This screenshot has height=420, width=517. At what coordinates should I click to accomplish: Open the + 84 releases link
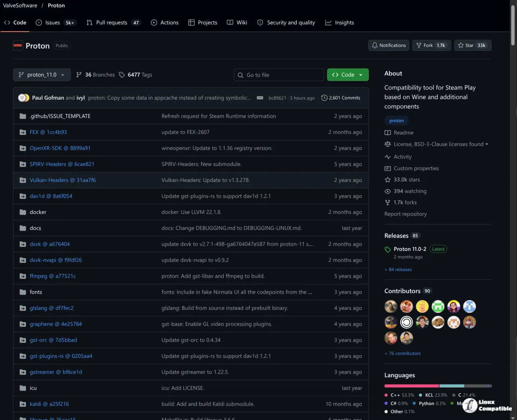(x=398, y=270)
